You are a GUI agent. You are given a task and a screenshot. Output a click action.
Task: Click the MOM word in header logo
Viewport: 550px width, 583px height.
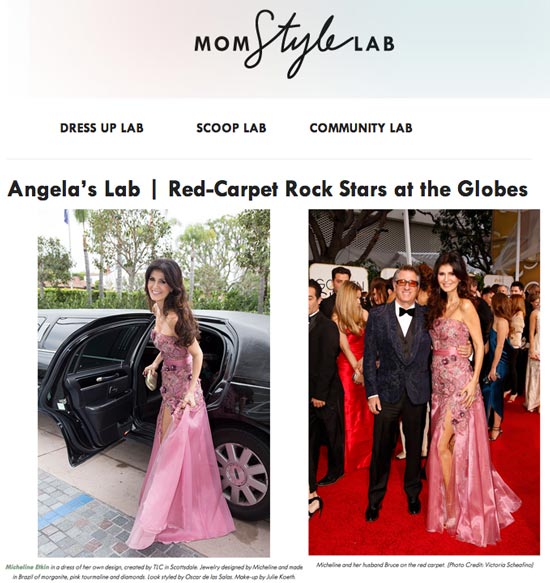tap(222, 44)
